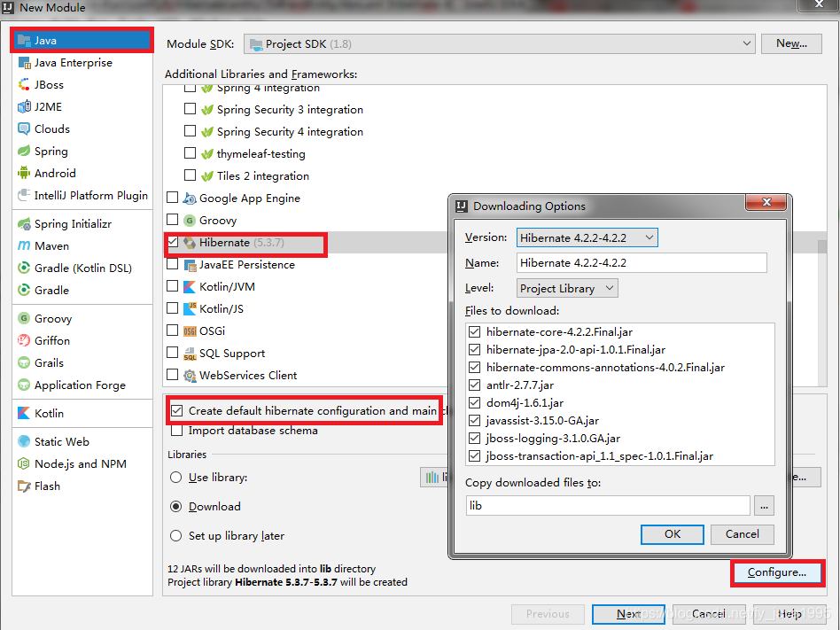Open the Module SDK dropdown
This screenshot has width=840, height=630.
[x=499, y=44]
